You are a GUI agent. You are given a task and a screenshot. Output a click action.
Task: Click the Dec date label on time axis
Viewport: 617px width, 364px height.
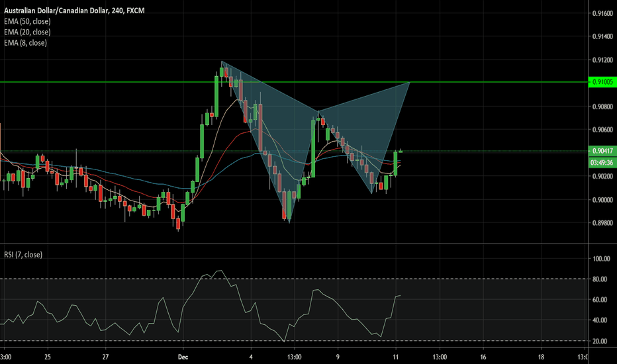tap(183, 357)
